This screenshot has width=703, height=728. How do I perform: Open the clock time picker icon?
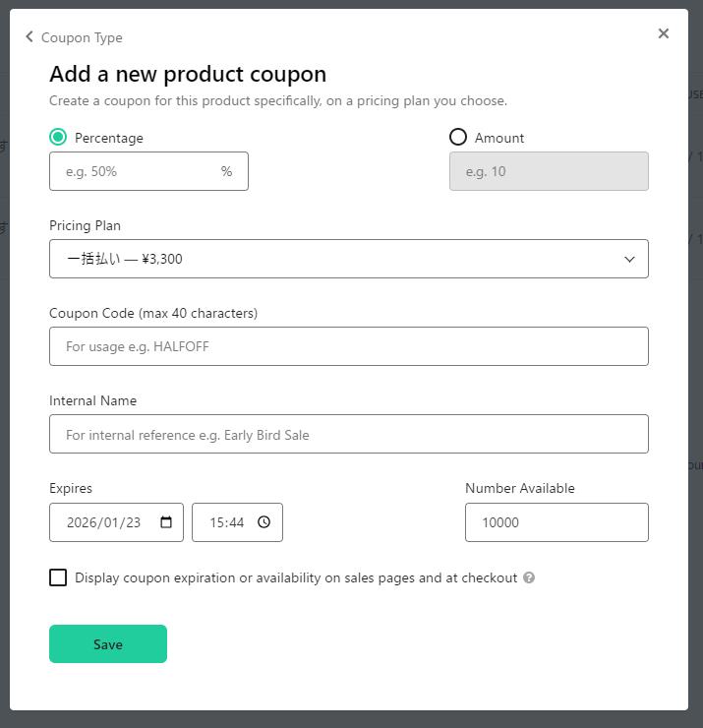264,522
